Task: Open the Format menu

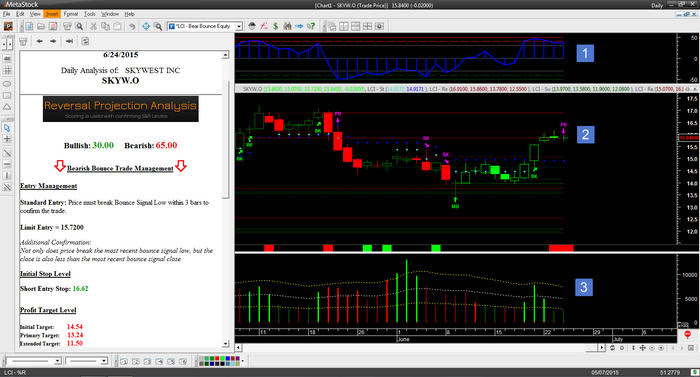Action: pyautogui.click(x=71, y=14)
